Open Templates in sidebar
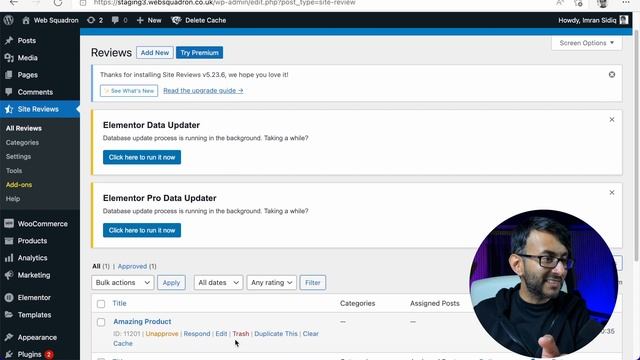The image size is (640, 360). coord(34,315)
